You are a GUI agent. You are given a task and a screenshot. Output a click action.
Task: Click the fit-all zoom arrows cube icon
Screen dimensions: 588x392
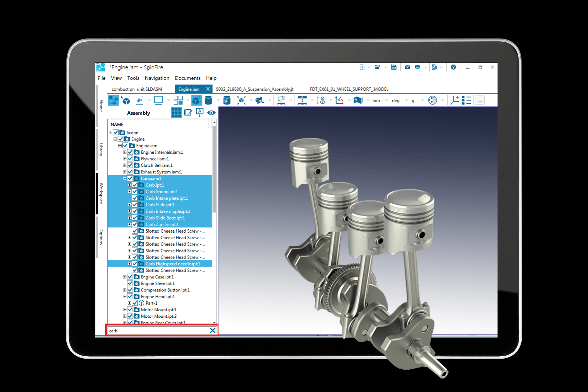[x=241, y=100]
